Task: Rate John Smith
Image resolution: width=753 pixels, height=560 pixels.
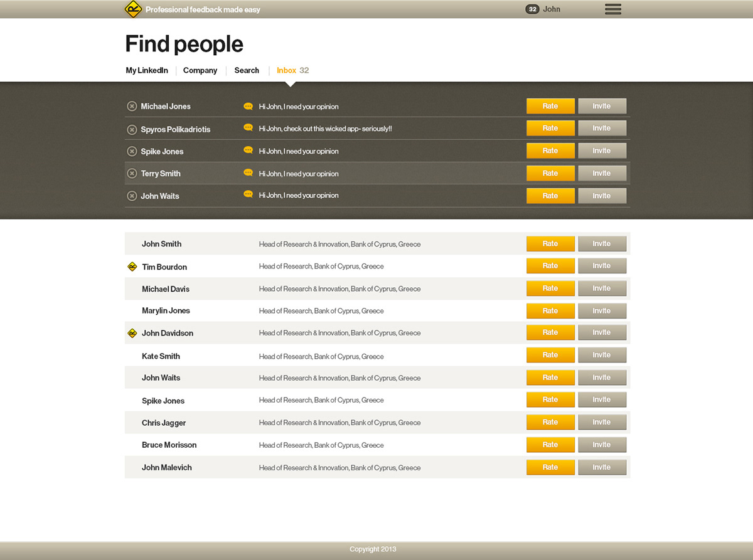Action: click(550, 243)
